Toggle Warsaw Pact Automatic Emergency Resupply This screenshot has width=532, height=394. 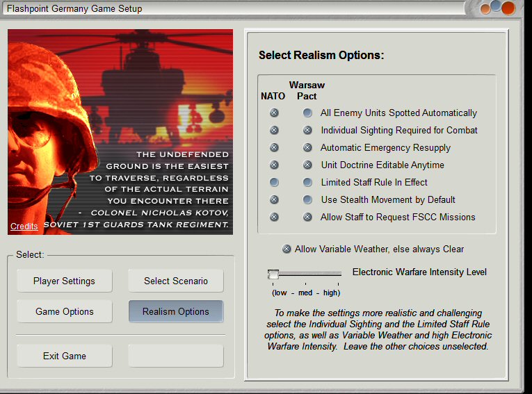307,147
